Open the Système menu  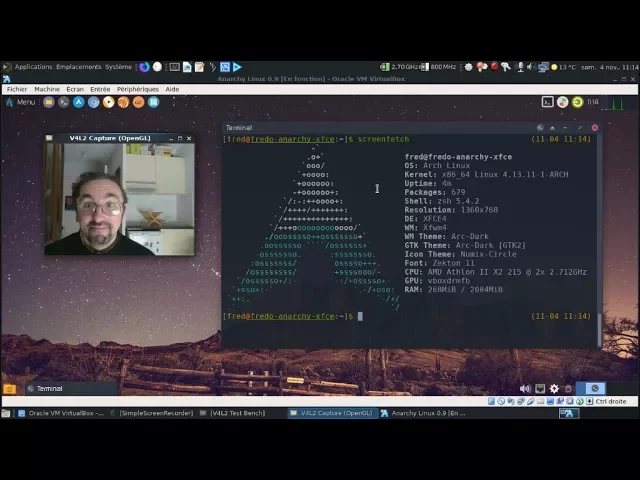coord(118,67)
